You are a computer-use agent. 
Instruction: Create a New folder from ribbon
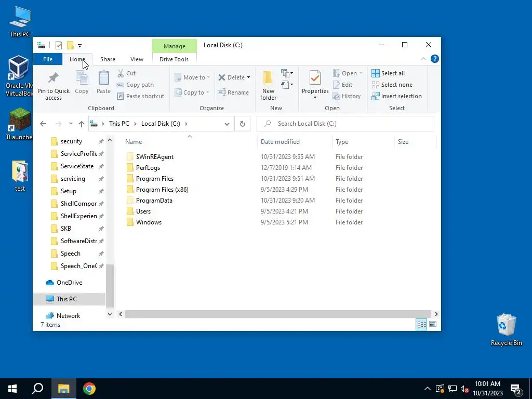tap(268, 85)
